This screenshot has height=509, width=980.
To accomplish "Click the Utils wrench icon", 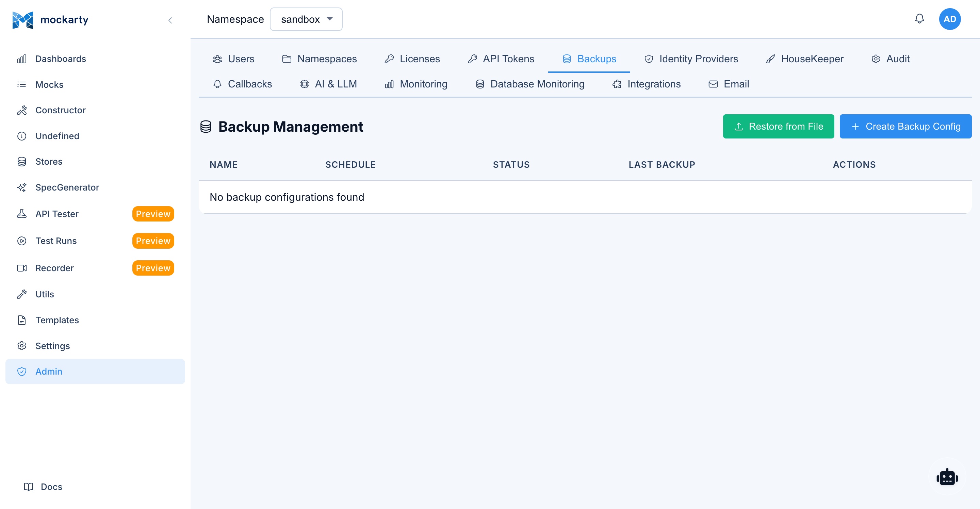I will 22,294.
